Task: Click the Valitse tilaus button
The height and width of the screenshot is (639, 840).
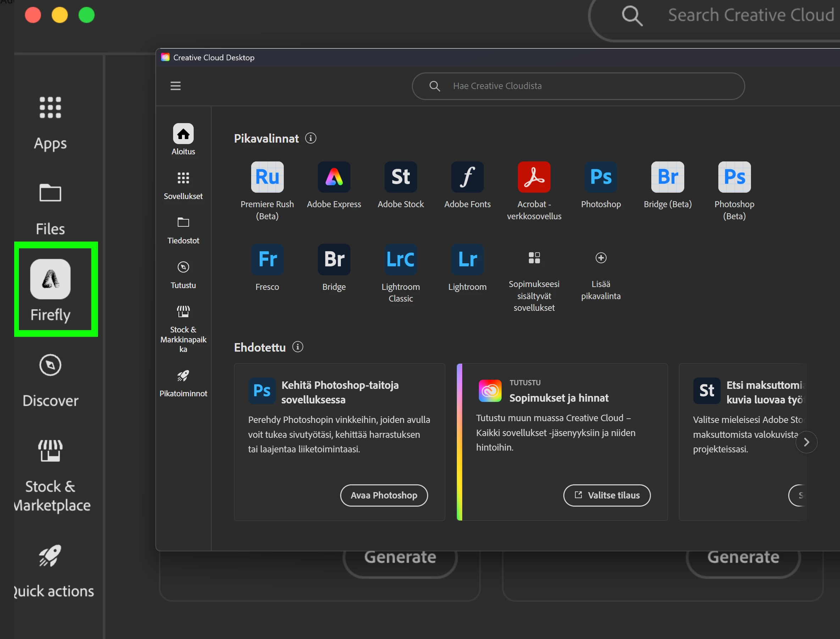Action: tap(607, 495)
